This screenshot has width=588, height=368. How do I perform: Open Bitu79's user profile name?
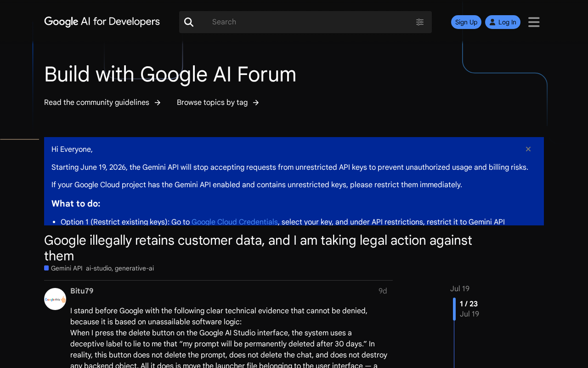pos(82,291)
